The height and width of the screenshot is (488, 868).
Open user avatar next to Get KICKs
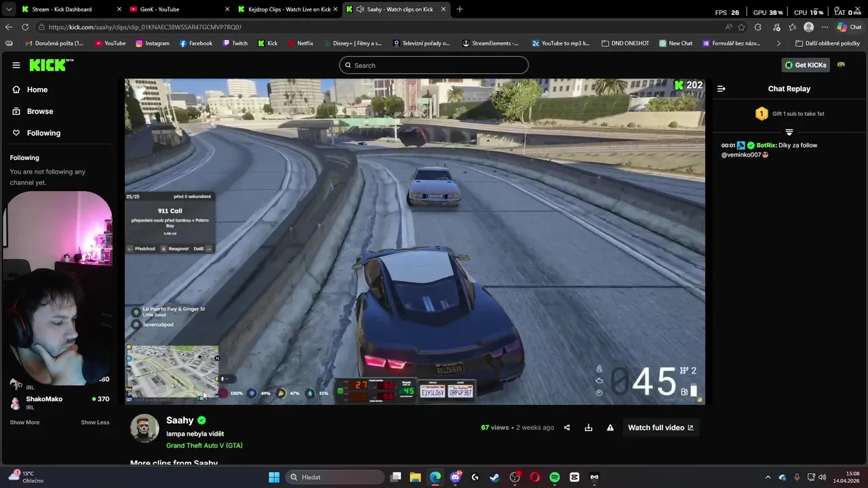click(x=841, y=65)
